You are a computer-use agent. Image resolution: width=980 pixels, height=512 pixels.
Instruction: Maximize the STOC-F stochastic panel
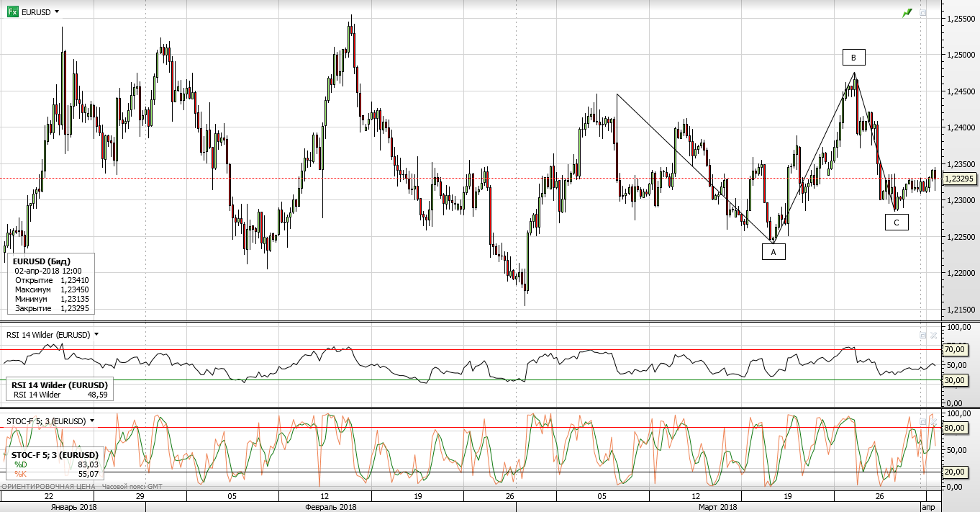(923, 421)
